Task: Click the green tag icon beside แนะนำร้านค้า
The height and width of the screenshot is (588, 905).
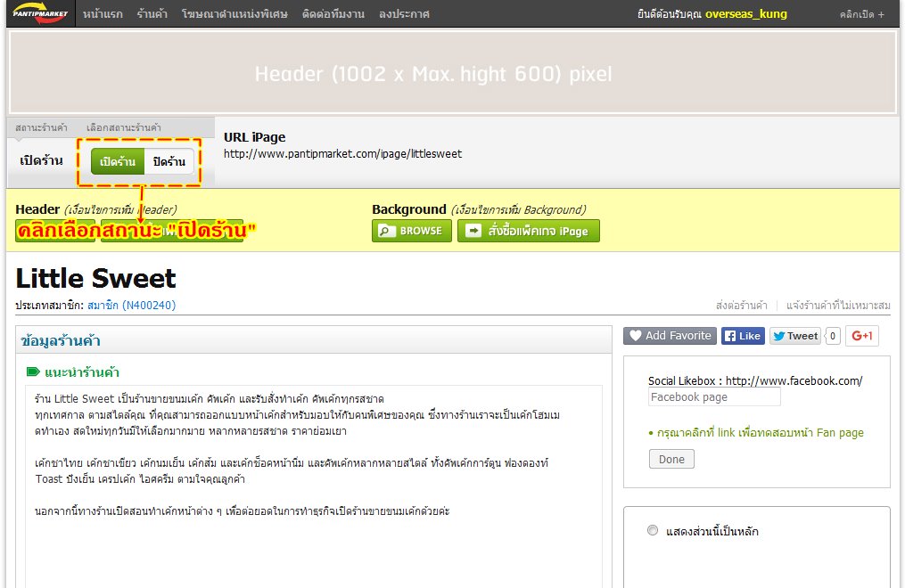Action: 33,372
